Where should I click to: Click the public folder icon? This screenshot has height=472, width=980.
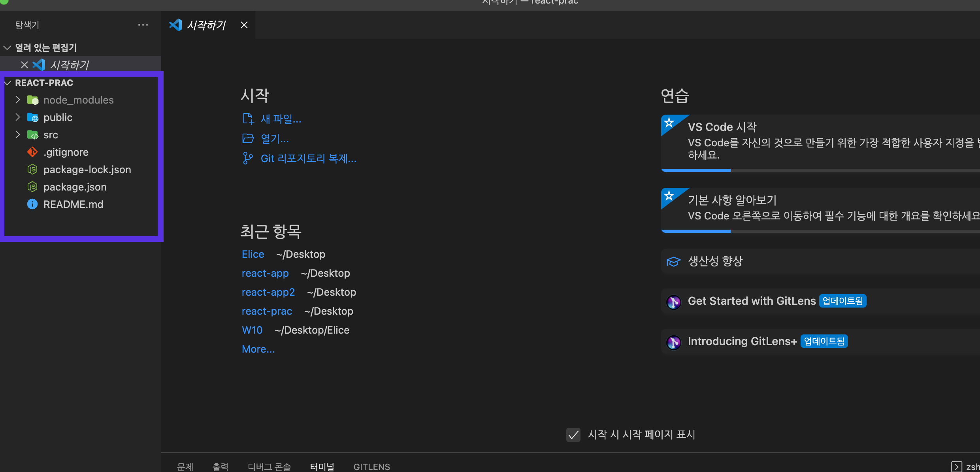[x=32, y=117]
